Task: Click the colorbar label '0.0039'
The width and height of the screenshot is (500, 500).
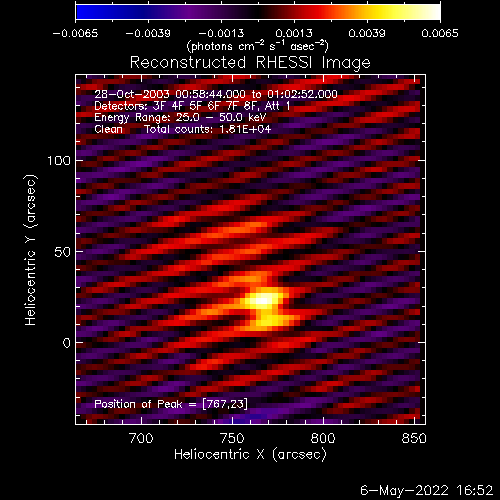Action: 367,33
